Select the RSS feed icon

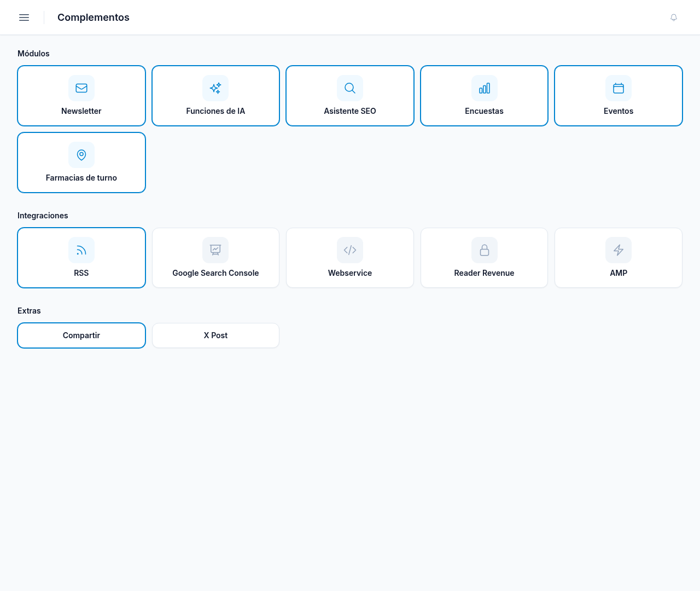click(81, 250)
